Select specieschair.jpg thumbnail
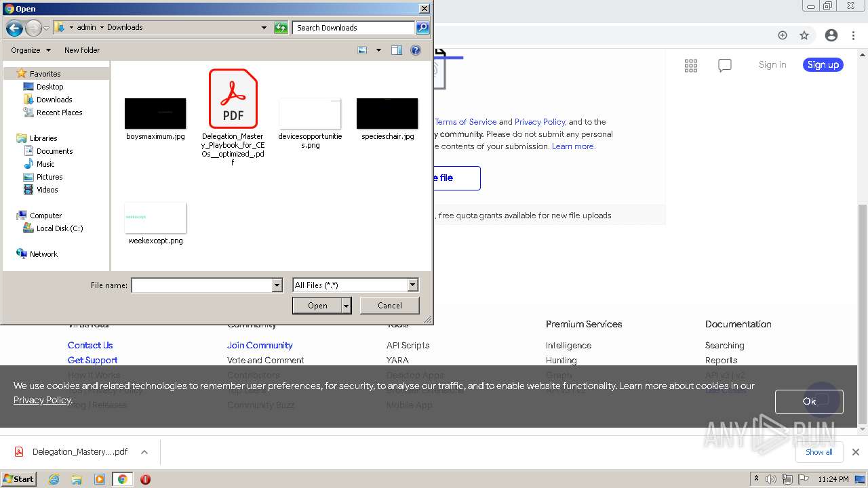The width and height of the screenshot is (868, 488). [387, 113]
